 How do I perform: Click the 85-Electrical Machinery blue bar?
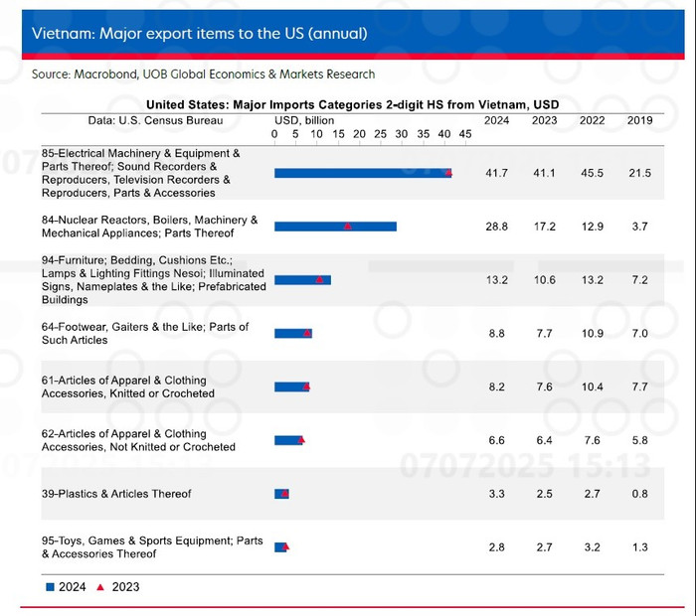363,174
